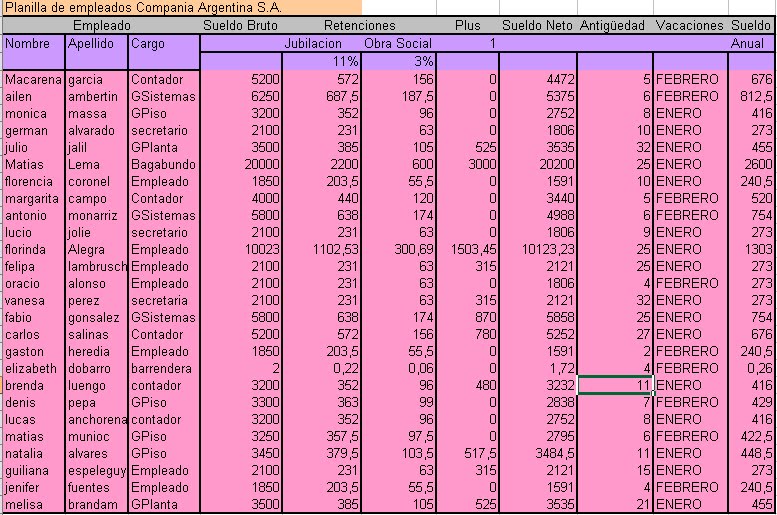Click the plus cell '1503,45'
The width and height of the screenshot is (777, 515).
point(467,249)
